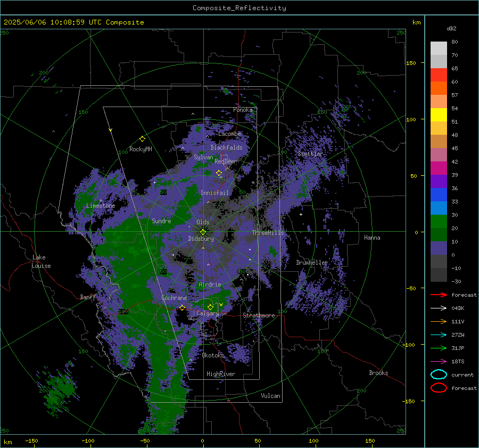The image size is (479, 448).
Task: Click the Lake Louise label
Action: (x=41, y=262)
